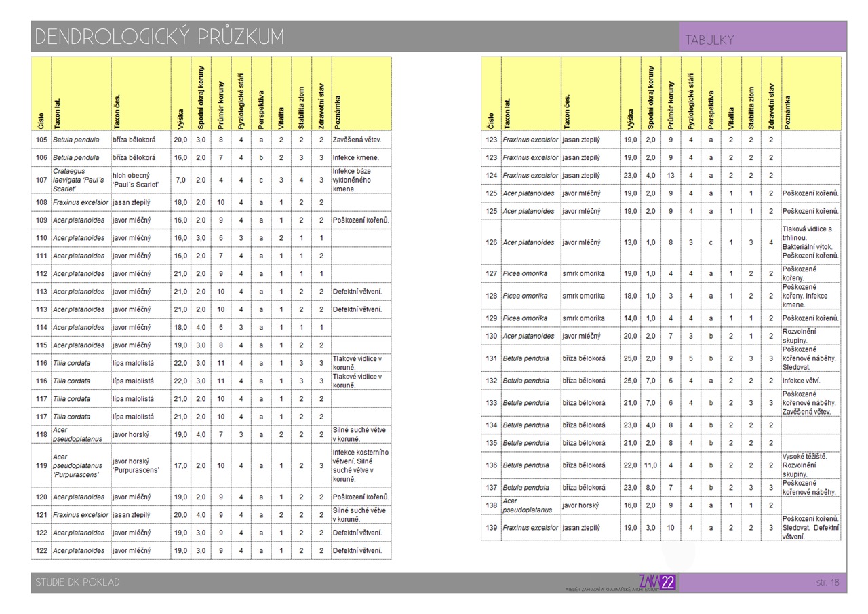Select the Czech name 'javor horský Purpurascens'
The width and height of the screenshot is (868, 614).
tap(136, 465)
